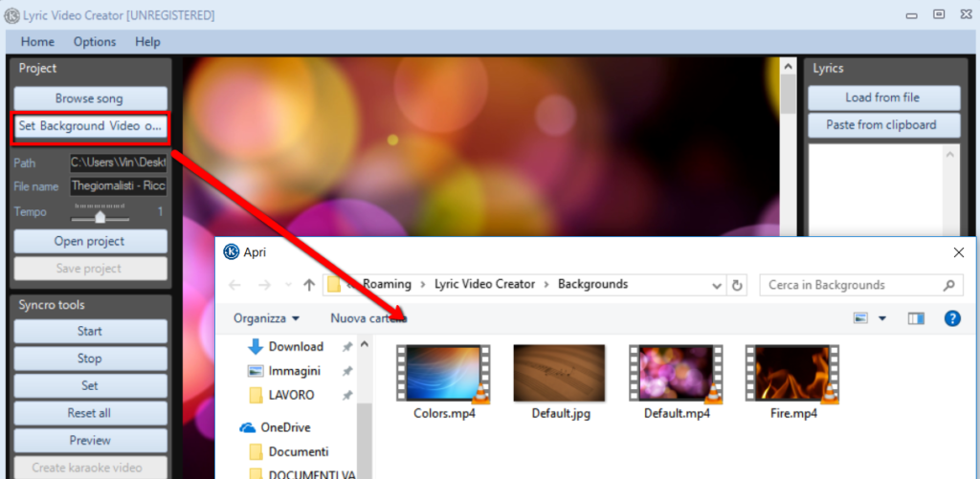Click the Reset all button
980x479 pixels.
point(90,413)
